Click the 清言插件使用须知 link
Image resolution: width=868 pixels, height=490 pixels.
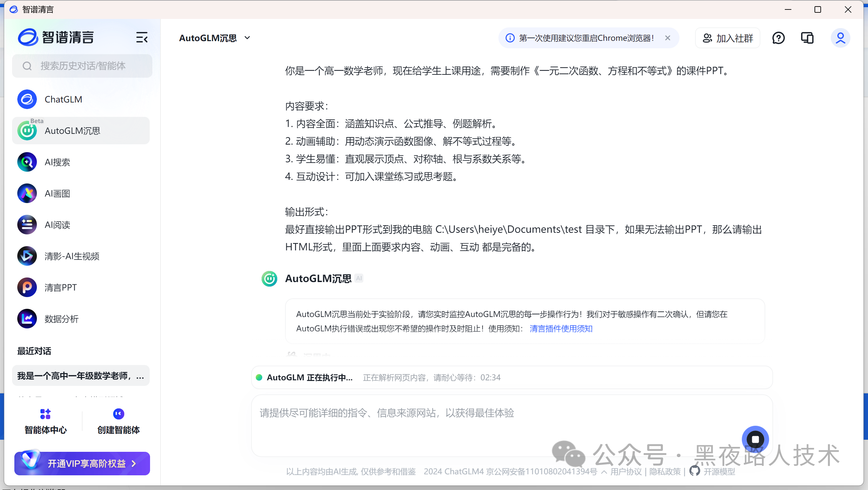click(561, 329)
